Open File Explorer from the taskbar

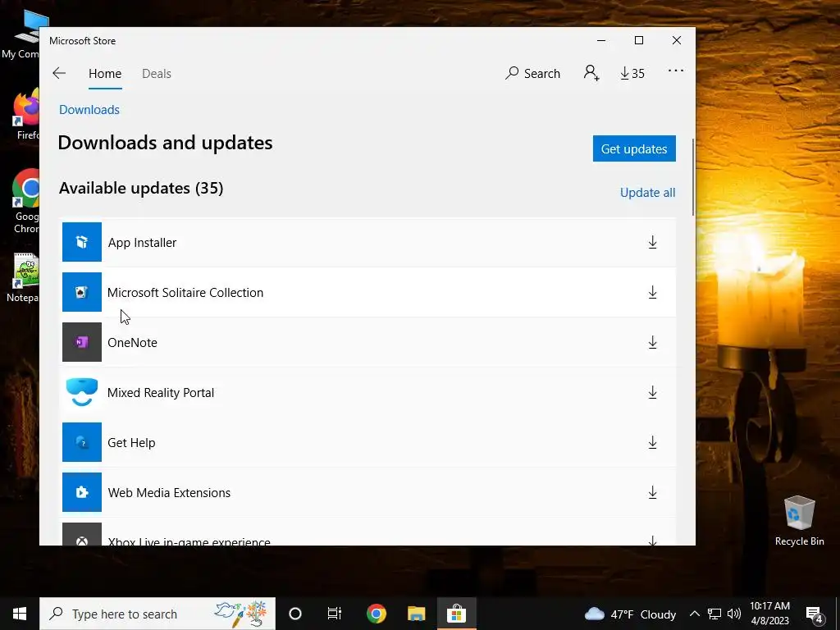click(x=416, y=614)
